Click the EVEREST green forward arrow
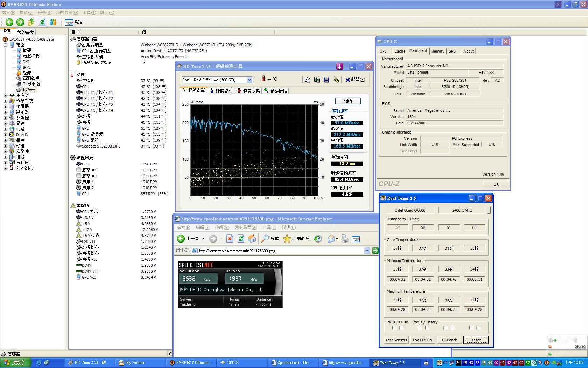Image resolution: width=588 pixels, height=368 pixels. (x=20, y=22)
